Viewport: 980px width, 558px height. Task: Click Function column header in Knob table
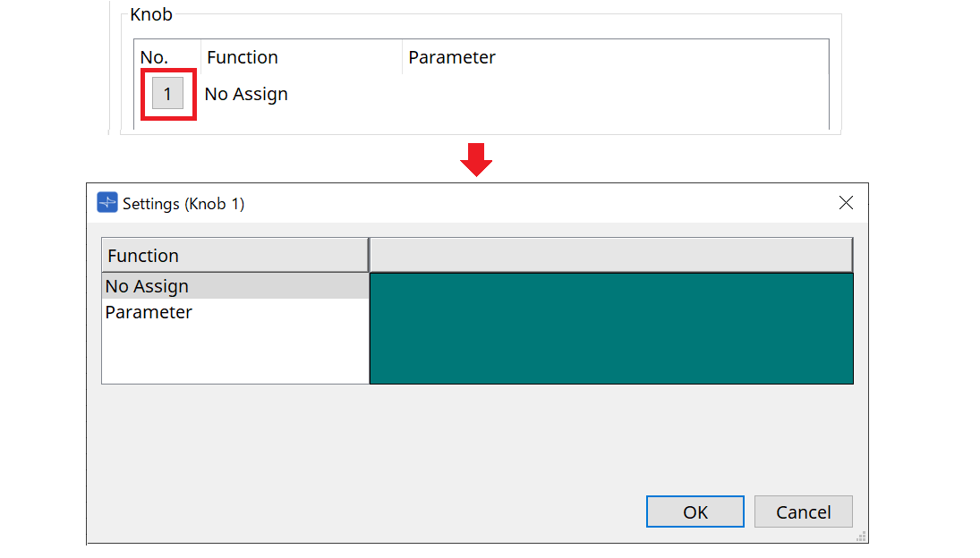point(243,57)
